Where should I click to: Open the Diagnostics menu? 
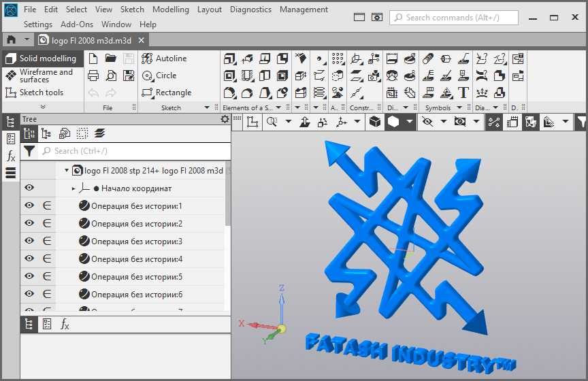[250, 10]
